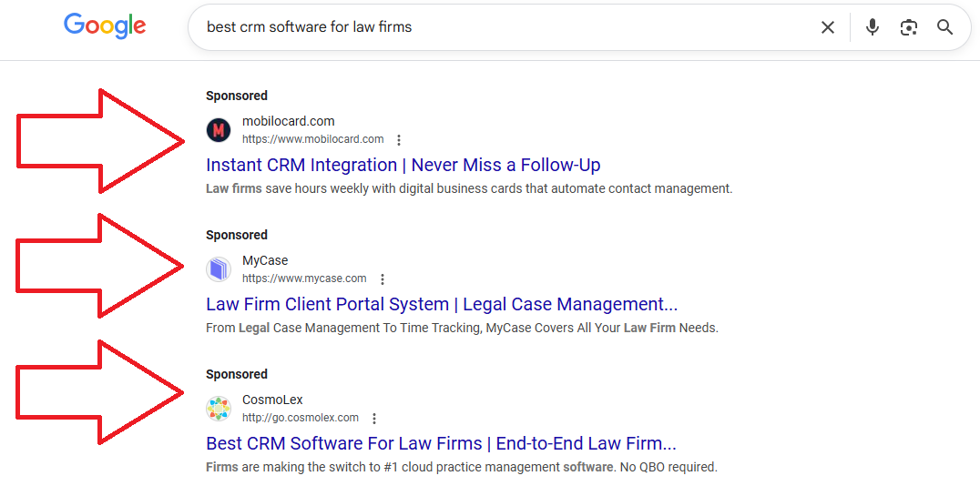Click the CosmoLex site name
Viewport: 980px width, 486px height.
(272, 400)
